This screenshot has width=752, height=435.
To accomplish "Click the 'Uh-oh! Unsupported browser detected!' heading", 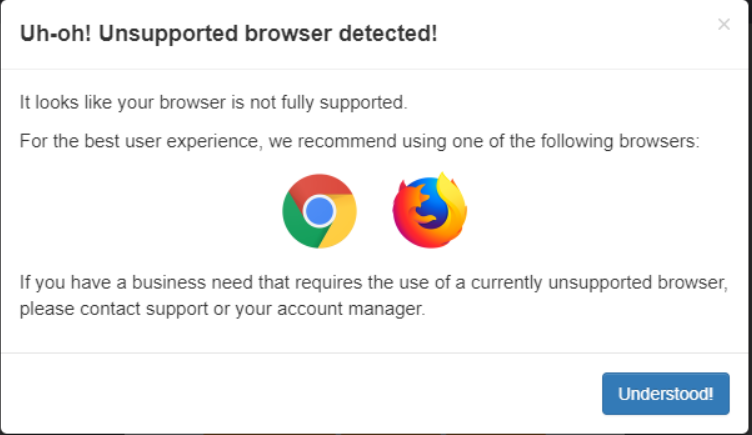I will coord(228,34).
